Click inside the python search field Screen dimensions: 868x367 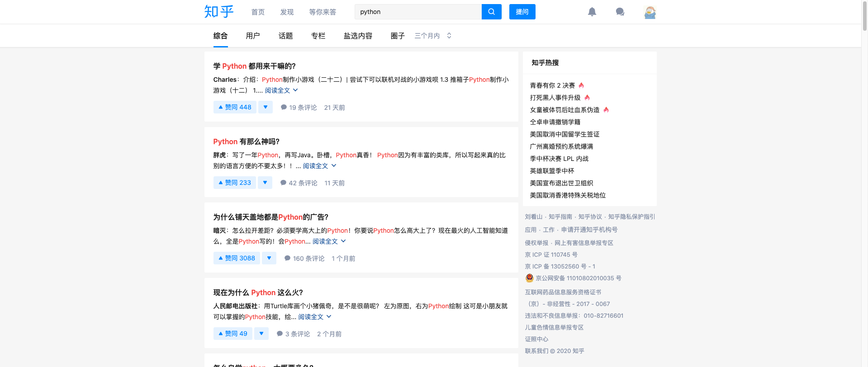pyautogui.click(x=418, y=12)
